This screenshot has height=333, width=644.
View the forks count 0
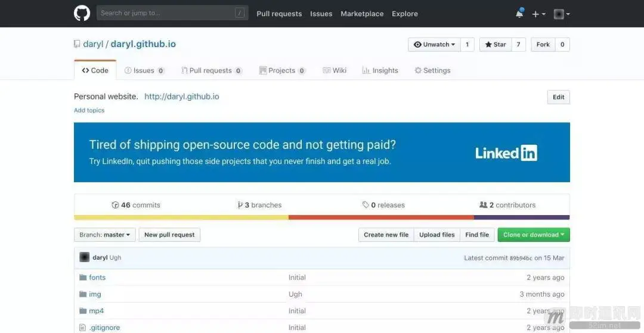click(562, 45)
